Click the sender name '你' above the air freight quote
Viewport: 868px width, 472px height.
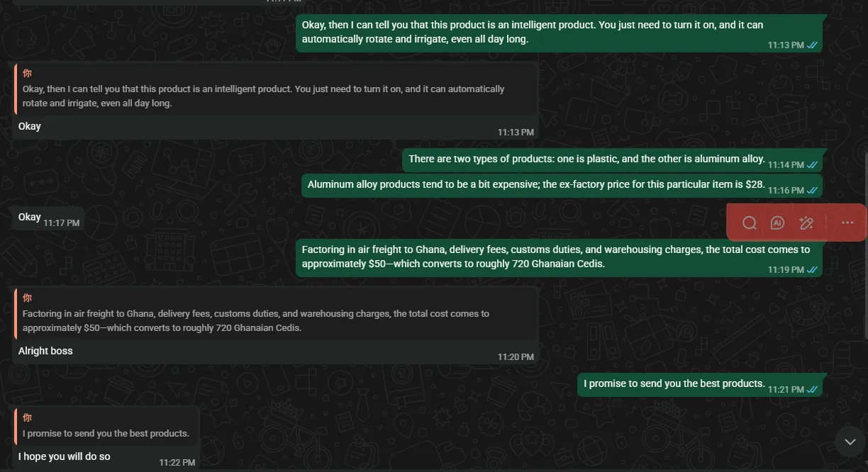27,298
